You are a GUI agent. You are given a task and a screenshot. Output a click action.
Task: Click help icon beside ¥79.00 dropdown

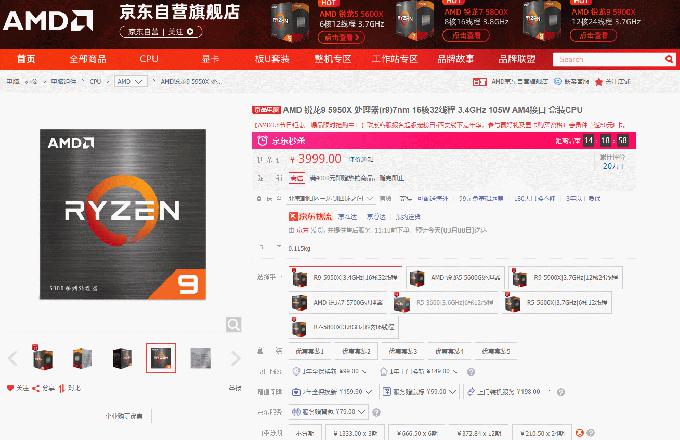376,412
